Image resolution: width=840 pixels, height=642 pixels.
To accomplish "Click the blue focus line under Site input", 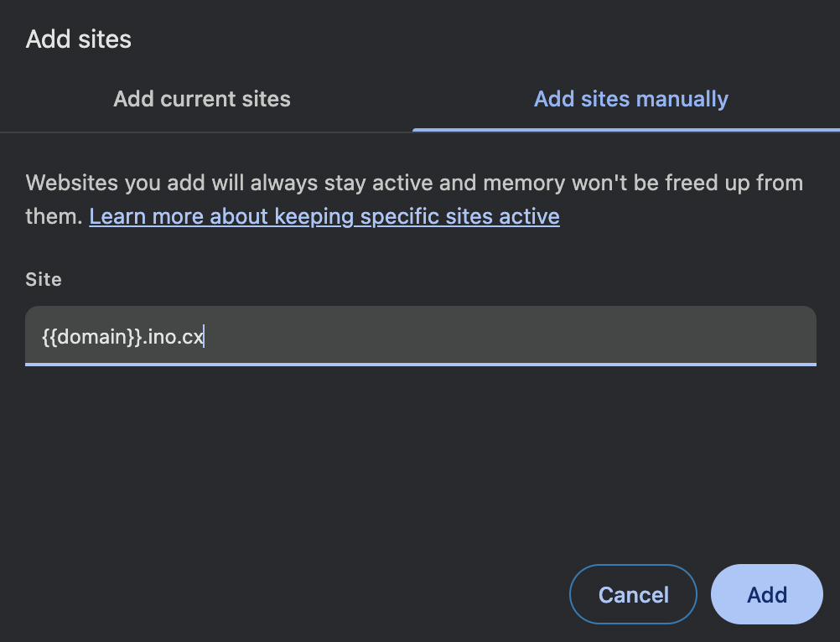I will click(x=419, y=365).
